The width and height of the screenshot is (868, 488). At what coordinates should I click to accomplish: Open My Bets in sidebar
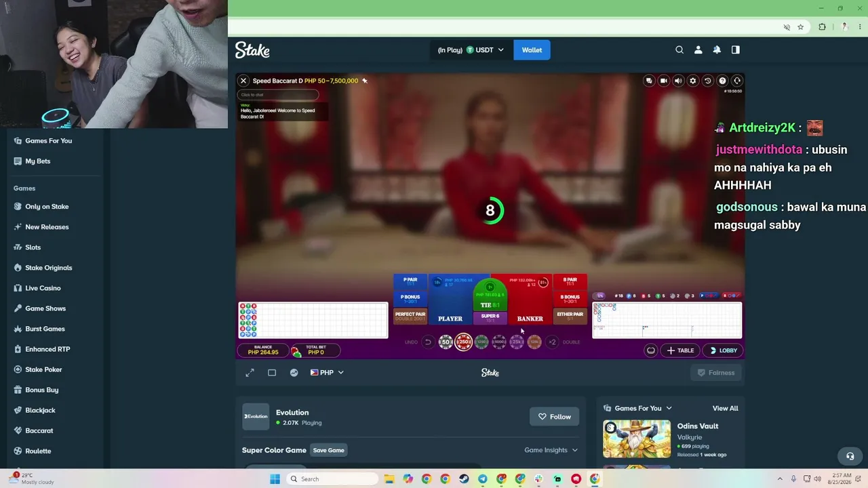pyautogui.click(x=38, y=161)
